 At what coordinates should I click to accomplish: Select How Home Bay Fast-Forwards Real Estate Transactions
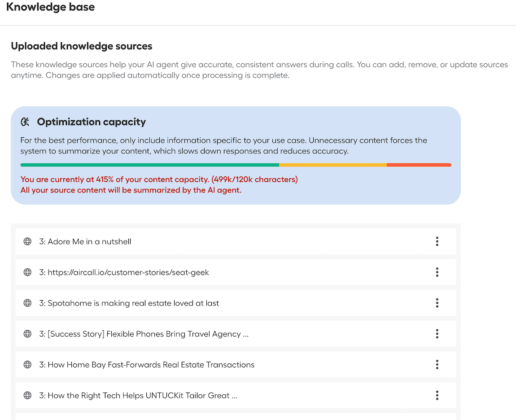(147, 365)
